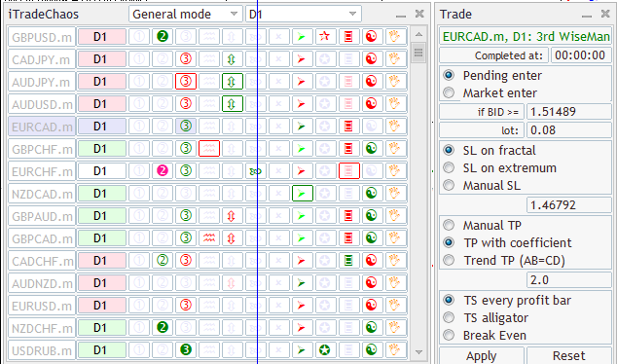The image size is (617, 364).
Task: Click green up-down arrow icon in AUDUSD.m row
Action: coord(233,104)
